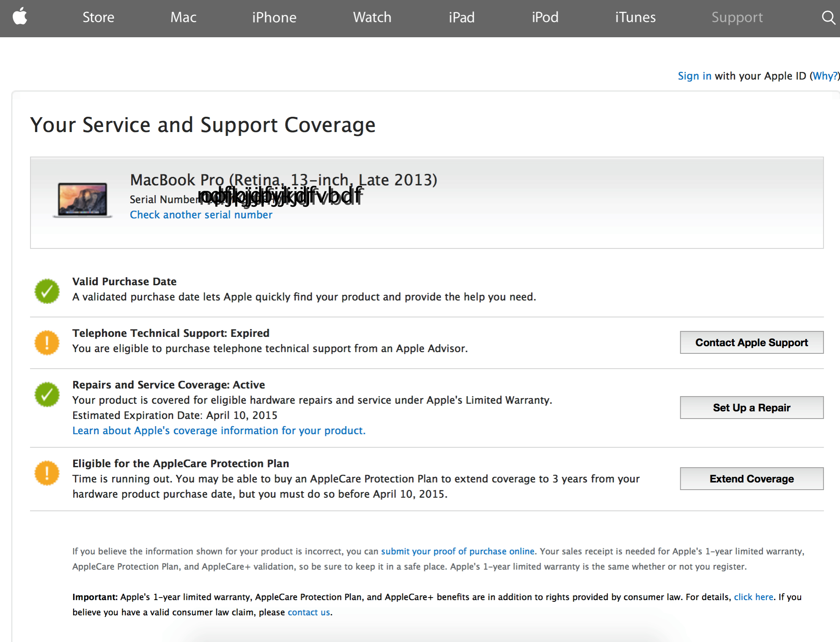Open the Store menu

(x=98, y=17)
